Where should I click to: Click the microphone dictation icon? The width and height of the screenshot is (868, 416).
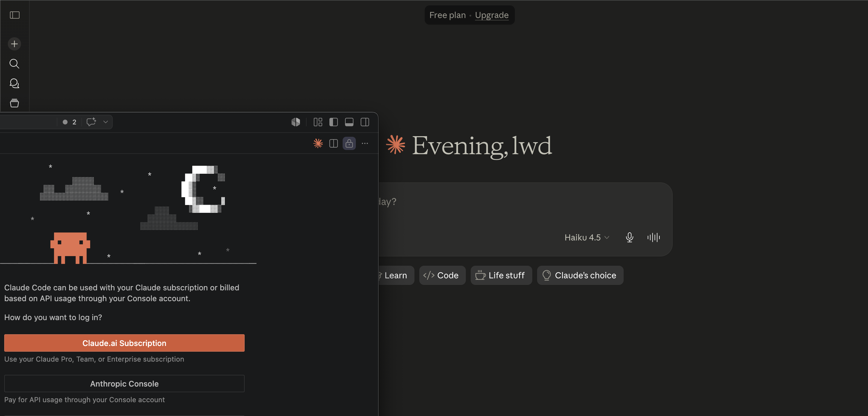coord(629,237)
